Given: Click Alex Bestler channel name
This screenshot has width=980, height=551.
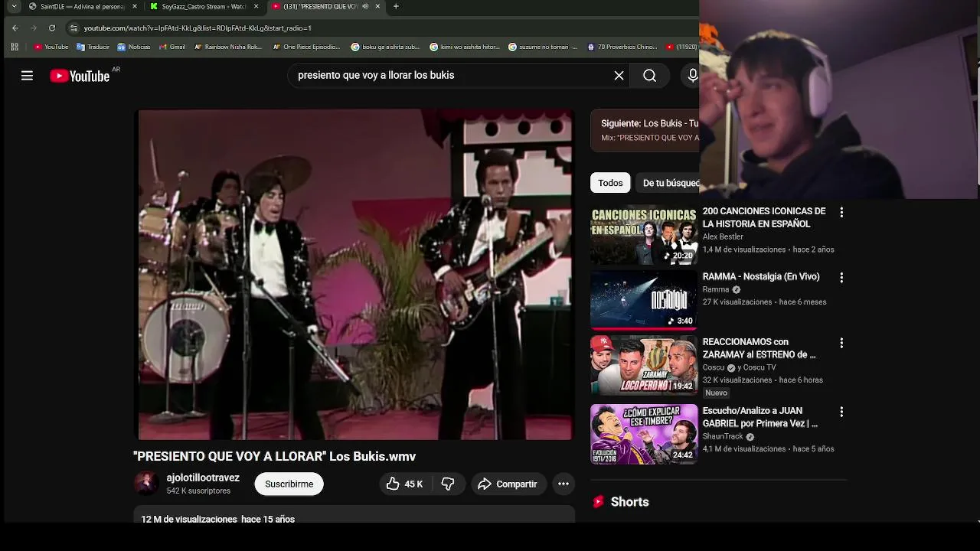Looking at the screenshot, I should [x=723, y=237].
